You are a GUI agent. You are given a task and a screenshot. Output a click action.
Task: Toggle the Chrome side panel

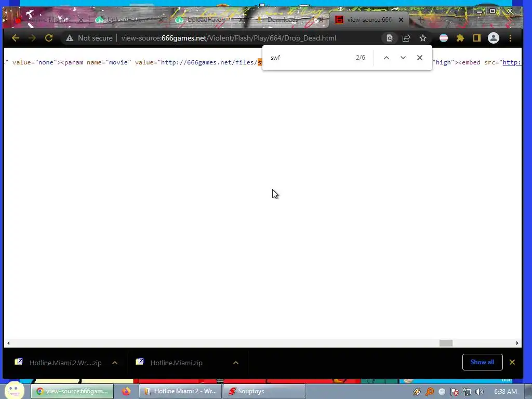(x=477, y=38)
